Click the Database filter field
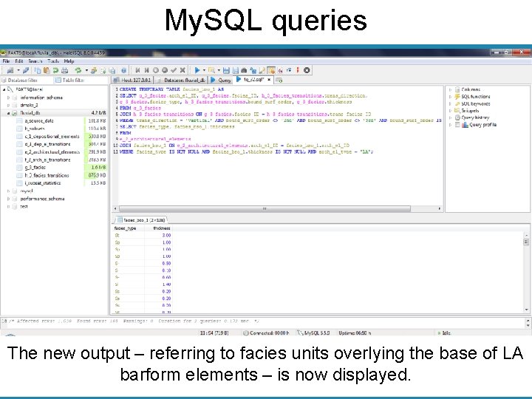 pos(26,81)
